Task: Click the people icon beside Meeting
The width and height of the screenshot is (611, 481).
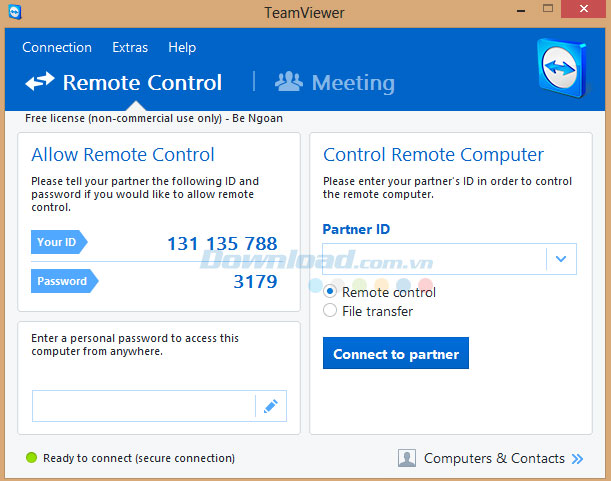Action: (289, 82)
